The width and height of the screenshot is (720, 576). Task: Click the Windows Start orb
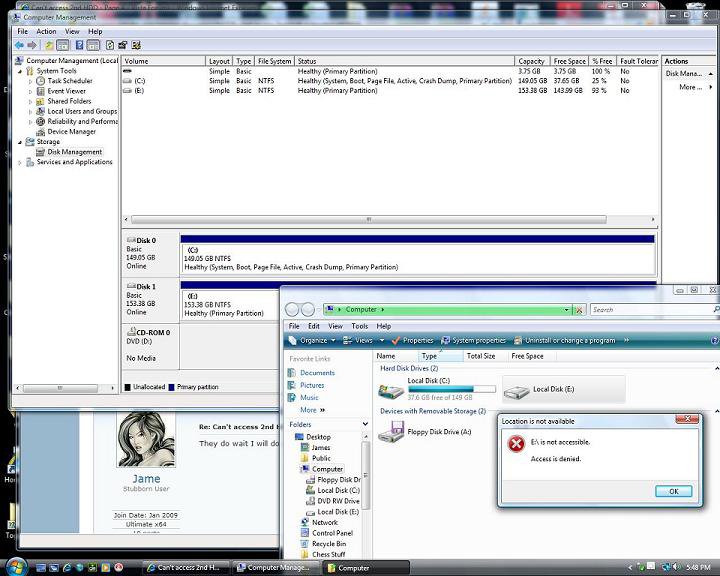pos(16,567)
